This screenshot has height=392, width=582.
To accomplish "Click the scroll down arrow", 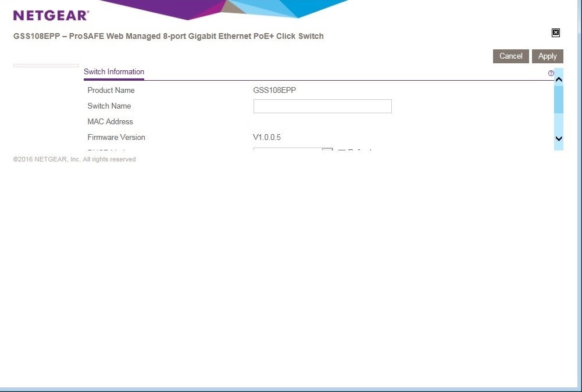I will click(x=559, y=138).
